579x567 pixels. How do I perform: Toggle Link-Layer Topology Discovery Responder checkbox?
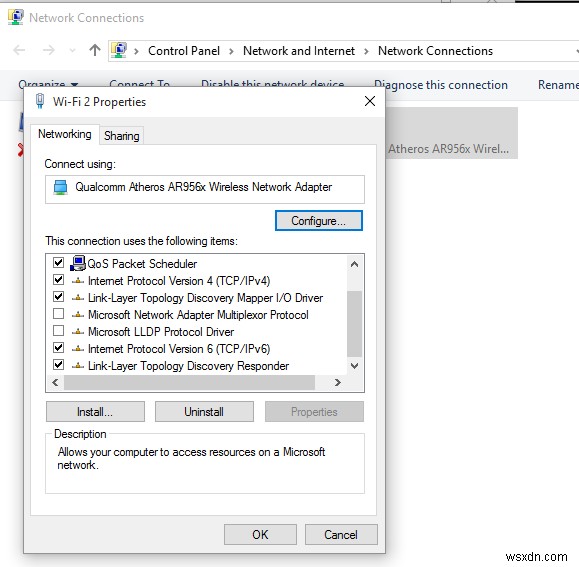pos(58,364)
